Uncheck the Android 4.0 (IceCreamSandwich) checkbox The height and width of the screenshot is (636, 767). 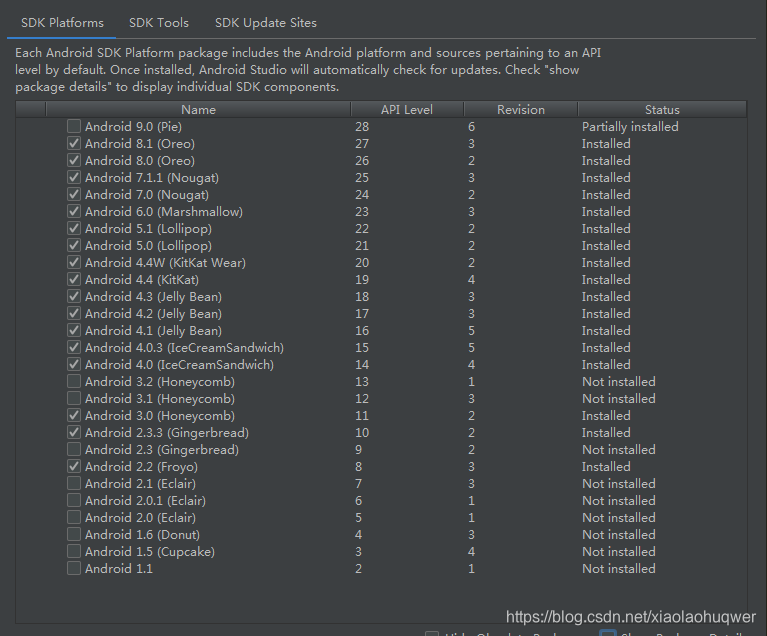[74, 364]
